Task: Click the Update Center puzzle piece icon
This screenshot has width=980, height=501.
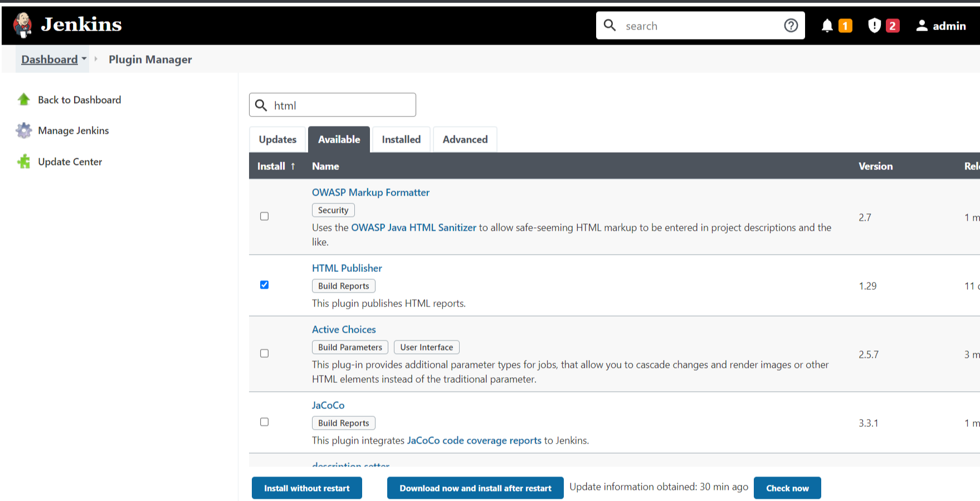Action: 23,162
